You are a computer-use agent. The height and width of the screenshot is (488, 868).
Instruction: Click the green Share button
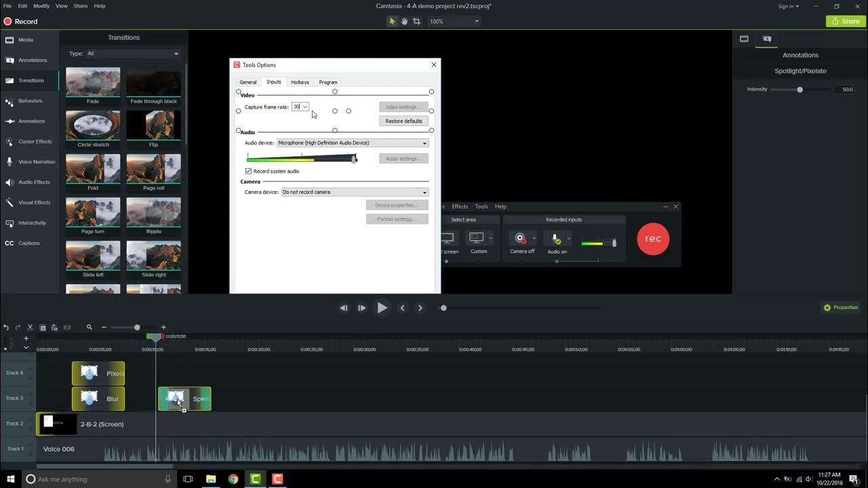point(845,21)
